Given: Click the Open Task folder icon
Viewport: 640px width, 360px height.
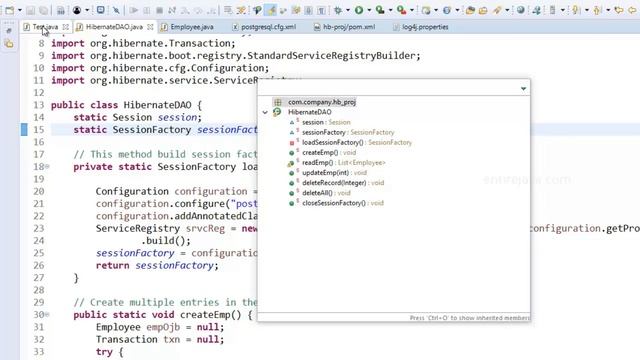Looking at the screenshot, I should click(483, 10).
